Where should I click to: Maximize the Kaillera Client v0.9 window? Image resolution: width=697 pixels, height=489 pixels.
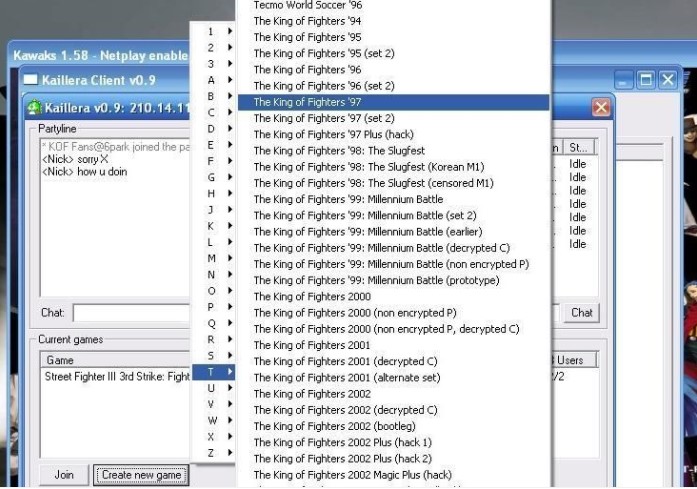point(646,80)
